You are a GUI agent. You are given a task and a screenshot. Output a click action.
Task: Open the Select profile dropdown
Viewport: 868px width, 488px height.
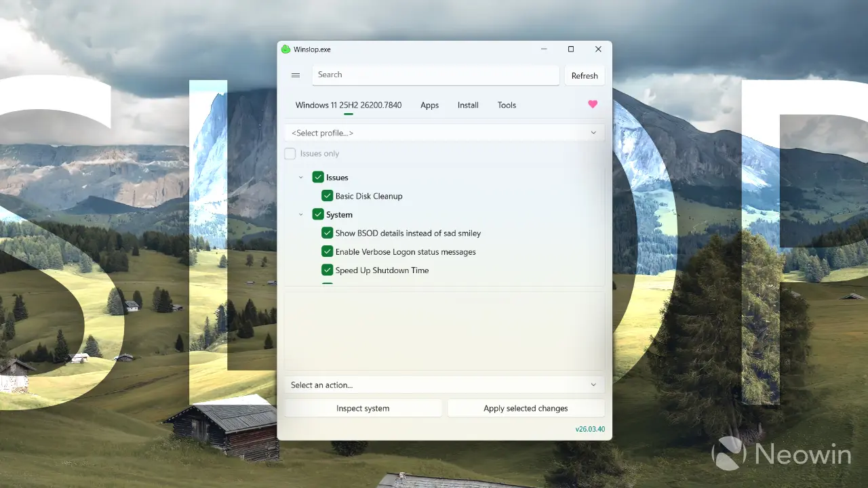445,133
